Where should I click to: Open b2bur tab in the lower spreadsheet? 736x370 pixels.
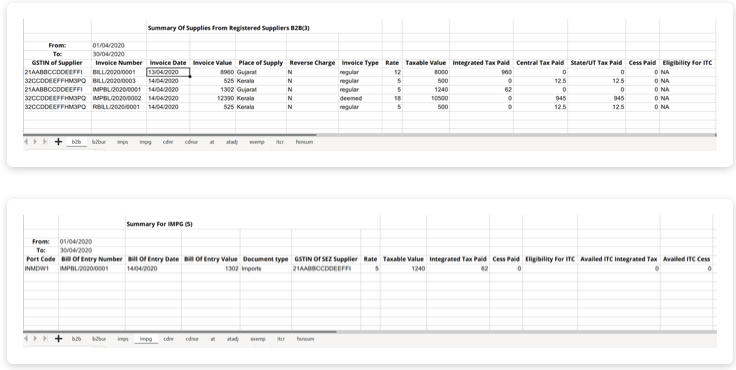coord(99,339)
